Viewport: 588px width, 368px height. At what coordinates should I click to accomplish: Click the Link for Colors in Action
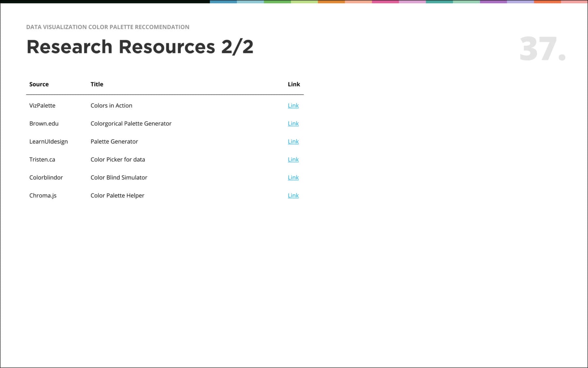293,105
